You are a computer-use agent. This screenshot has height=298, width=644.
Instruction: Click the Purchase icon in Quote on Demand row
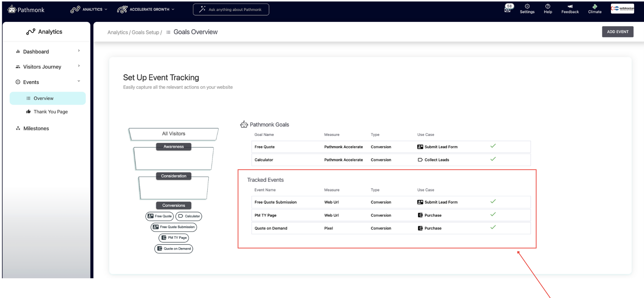click(x=420, y=228)
